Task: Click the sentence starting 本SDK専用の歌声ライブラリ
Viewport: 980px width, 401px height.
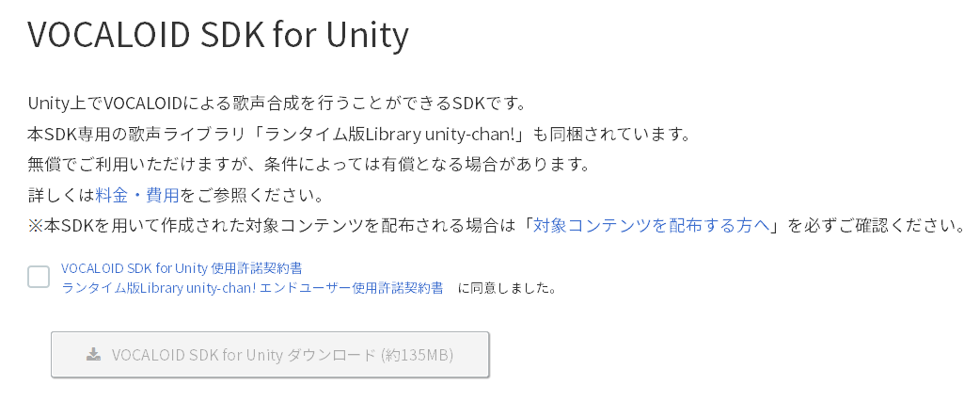Action: pyautogui.click(x=358, y=134)
